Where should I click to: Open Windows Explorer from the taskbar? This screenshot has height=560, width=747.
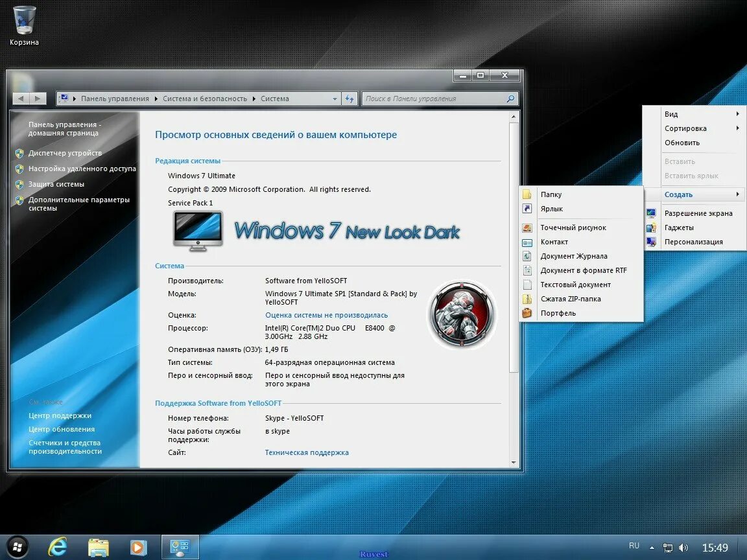coord(99,548)
